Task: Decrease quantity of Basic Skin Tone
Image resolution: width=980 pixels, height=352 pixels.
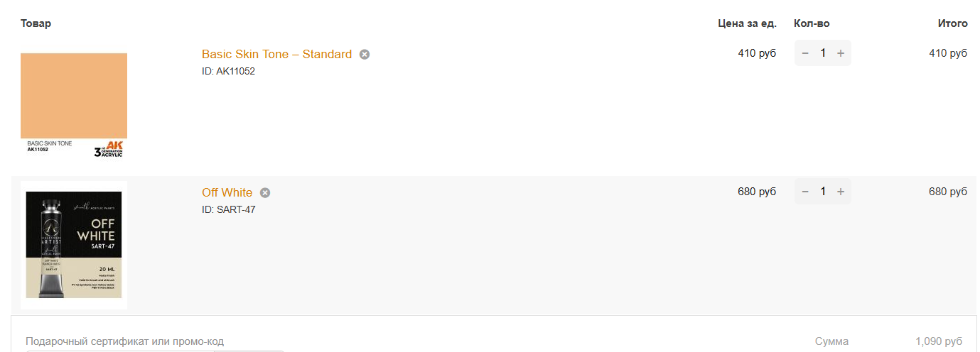Action: [x=805, y=53]
